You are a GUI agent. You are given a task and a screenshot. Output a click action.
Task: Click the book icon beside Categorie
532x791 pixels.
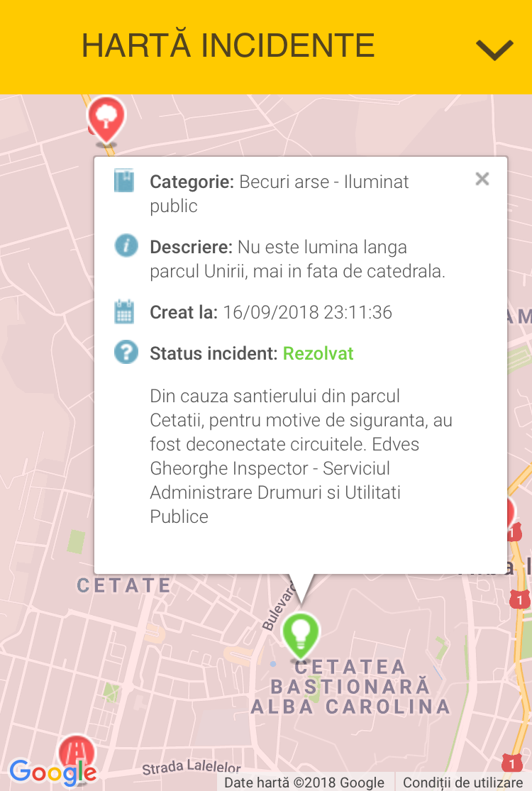click(x=124, y=182)
